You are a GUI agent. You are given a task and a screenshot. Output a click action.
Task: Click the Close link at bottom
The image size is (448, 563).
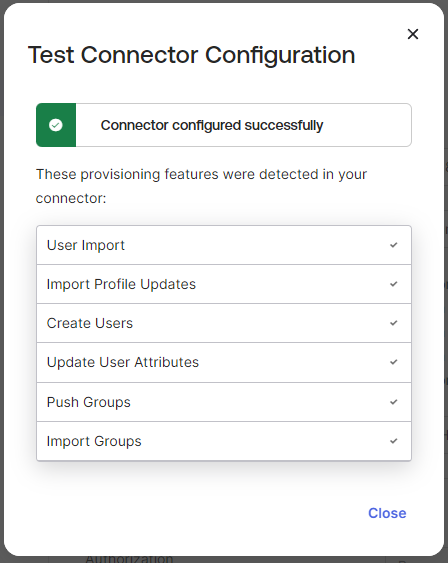tap(387, 513)
